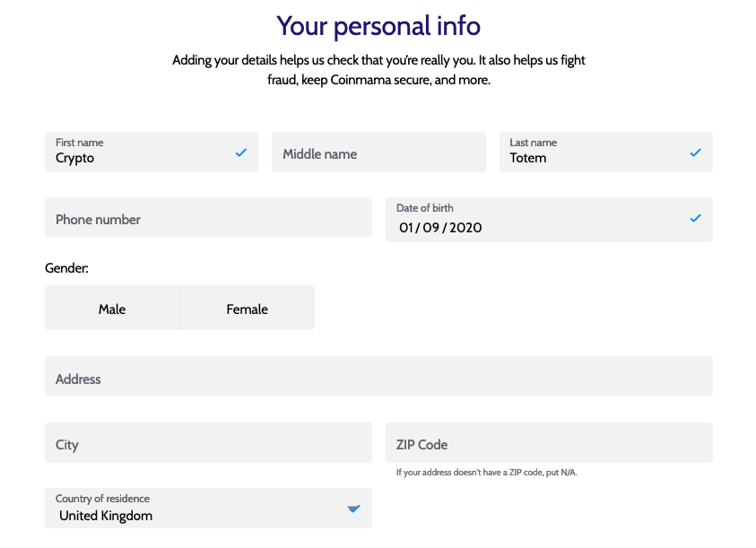This screenshot has height=548, width=756.
Task: Select Male gender option
Action: tap(112, 308)
